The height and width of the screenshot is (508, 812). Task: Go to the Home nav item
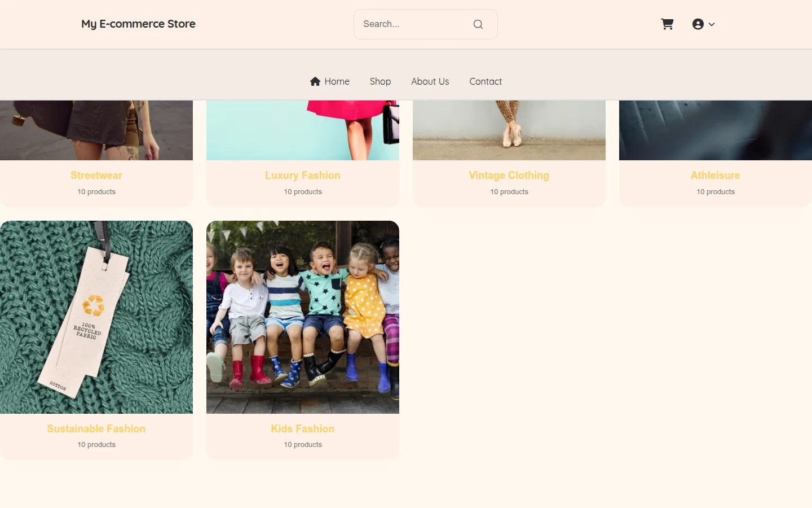(x=330, y=81)
